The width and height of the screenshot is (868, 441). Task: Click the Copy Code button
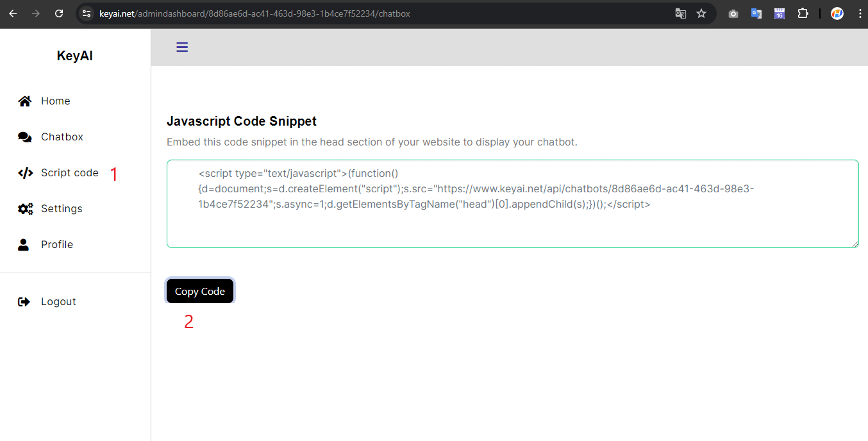200,291
